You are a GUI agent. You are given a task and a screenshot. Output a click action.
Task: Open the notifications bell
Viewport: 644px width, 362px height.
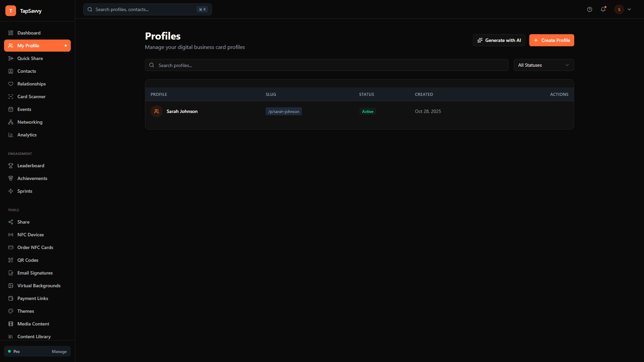(x=603, y=9)
